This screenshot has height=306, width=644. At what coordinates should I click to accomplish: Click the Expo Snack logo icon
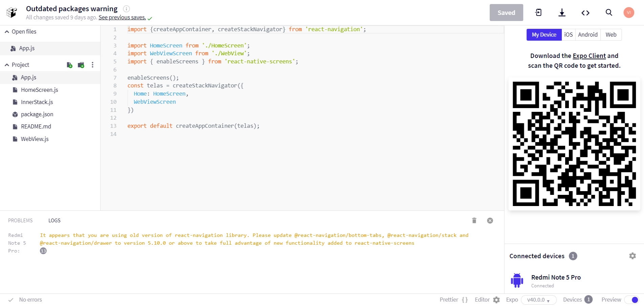coord(12,13)
